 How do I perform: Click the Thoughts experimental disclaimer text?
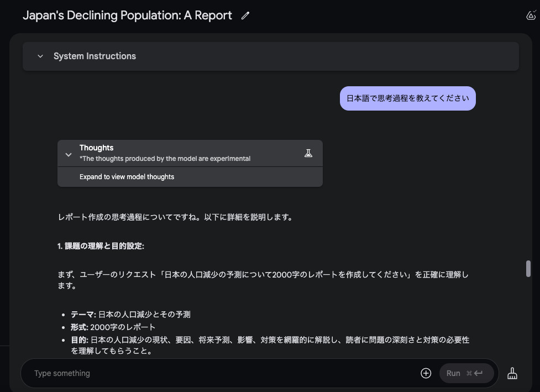coord(165,159)
